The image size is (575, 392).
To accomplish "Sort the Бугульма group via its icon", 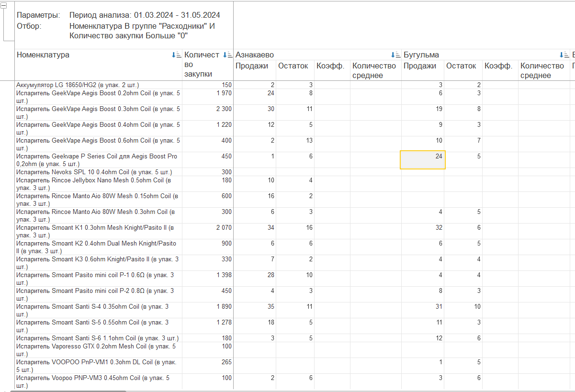I will tap(564, 55).
